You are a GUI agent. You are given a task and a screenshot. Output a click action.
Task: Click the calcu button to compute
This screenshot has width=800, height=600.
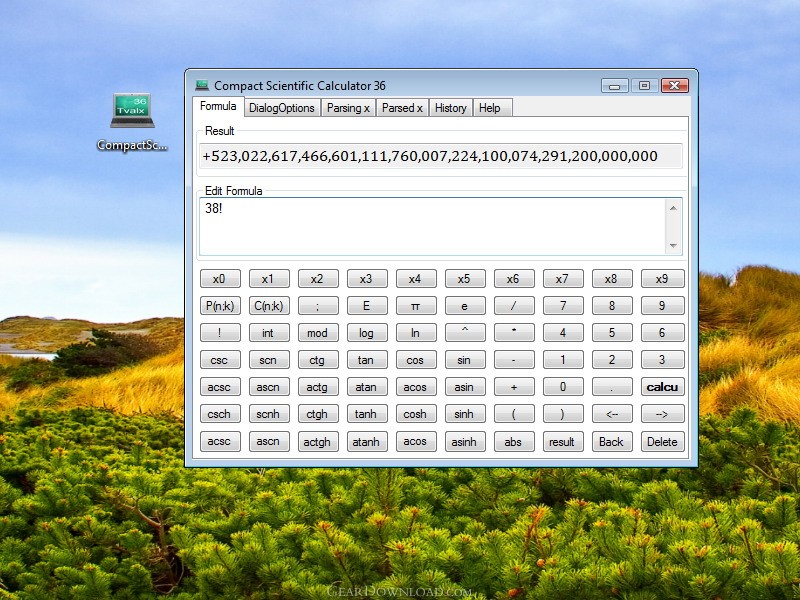tap(662, 387)
